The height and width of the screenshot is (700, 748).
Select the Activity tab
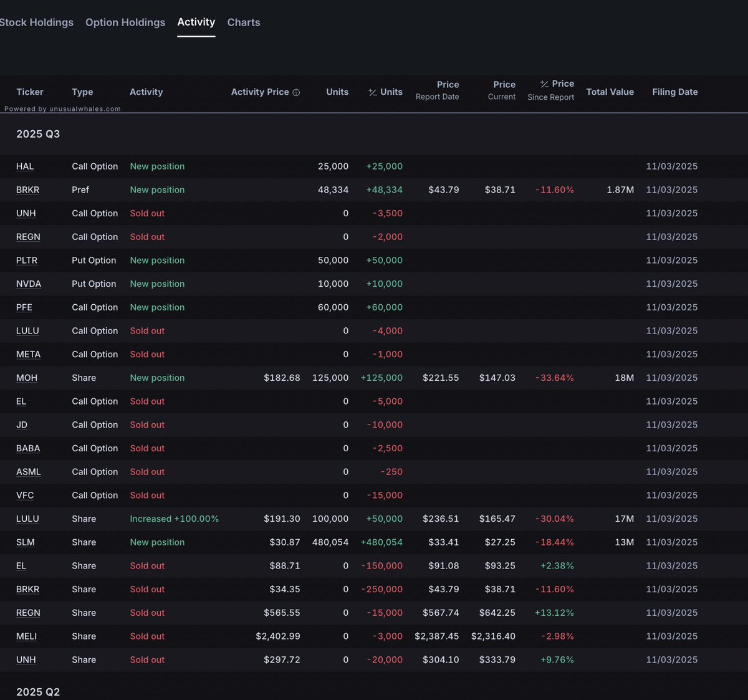tap(196, 22)
